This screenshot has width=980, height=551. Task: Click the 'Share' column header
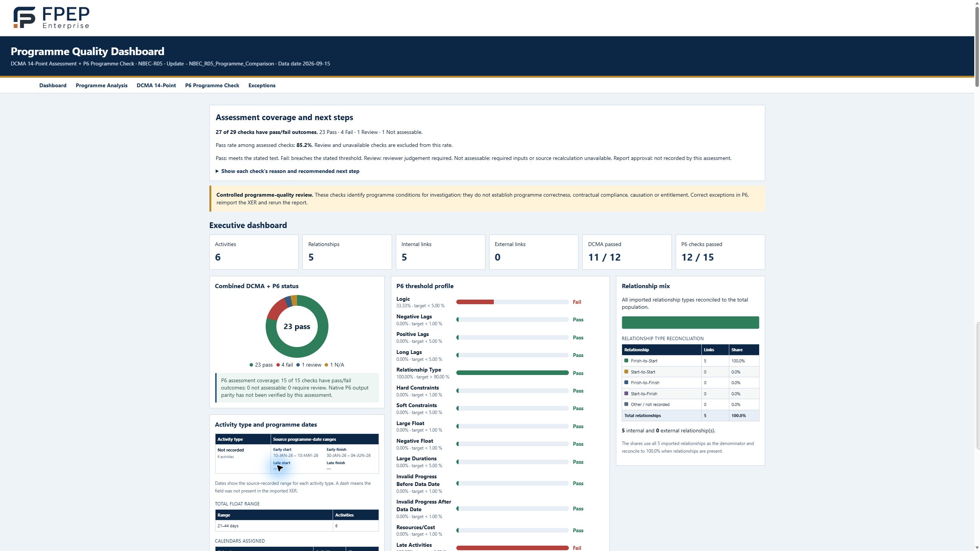tap(744, 350)
